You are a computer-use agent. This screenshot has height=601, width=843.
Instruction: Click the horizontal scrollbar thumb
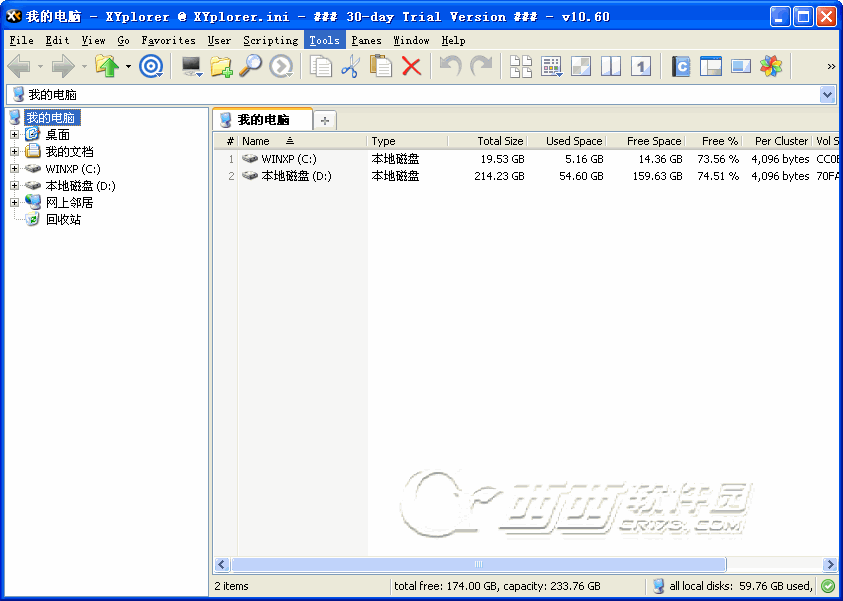pos(478,564)
